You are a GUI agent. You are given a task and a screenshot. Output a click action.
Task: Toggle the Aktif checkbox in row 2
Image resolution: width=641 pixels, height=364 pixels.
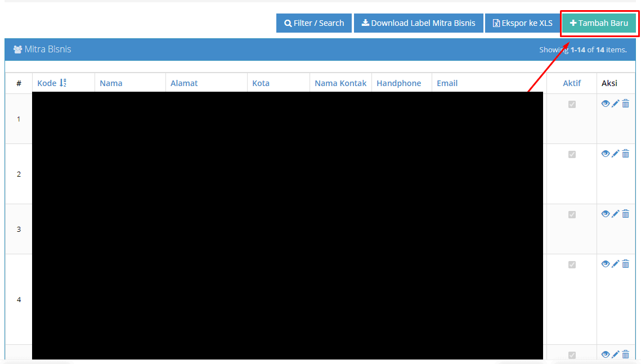pos(572,154)
